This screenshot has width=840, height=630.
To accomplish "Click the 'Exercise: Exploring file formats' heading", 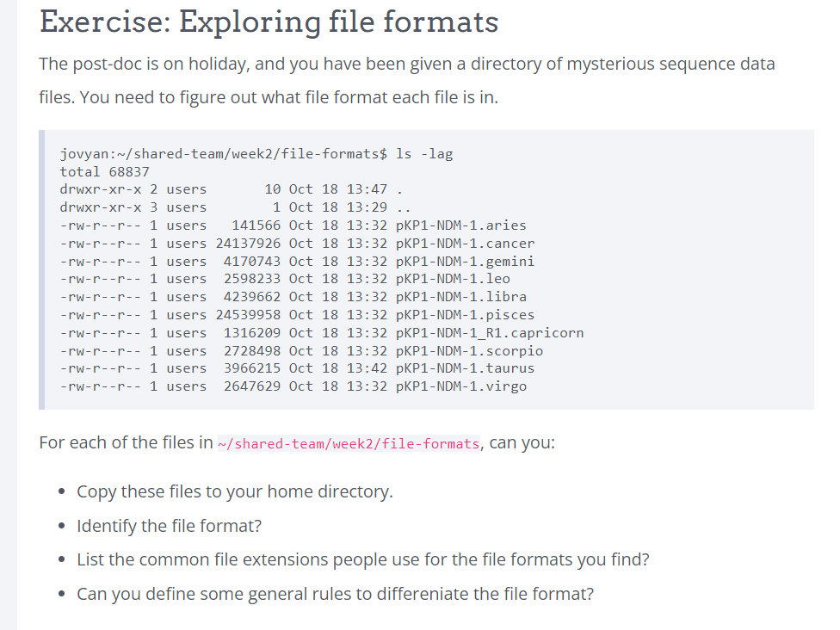I will 269,22.
